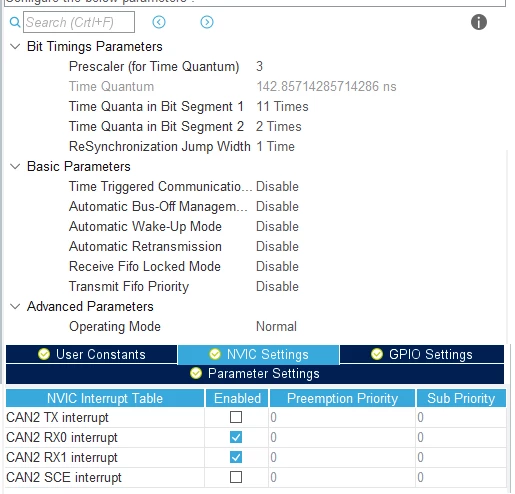The width and height of the screenshot is (515, 494).
Task: Open Automatic Bus-Off Management Disable value
Action: point(277,206)
